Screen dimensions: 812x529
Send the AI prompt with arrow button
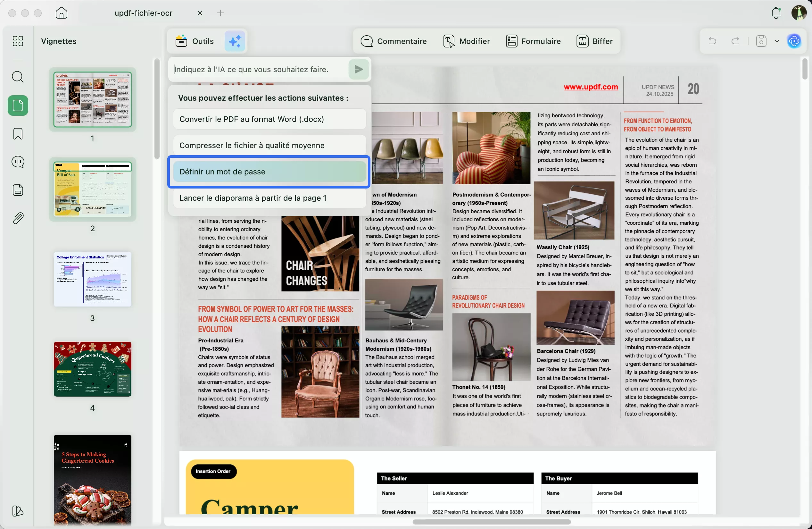tap(358, 69)
